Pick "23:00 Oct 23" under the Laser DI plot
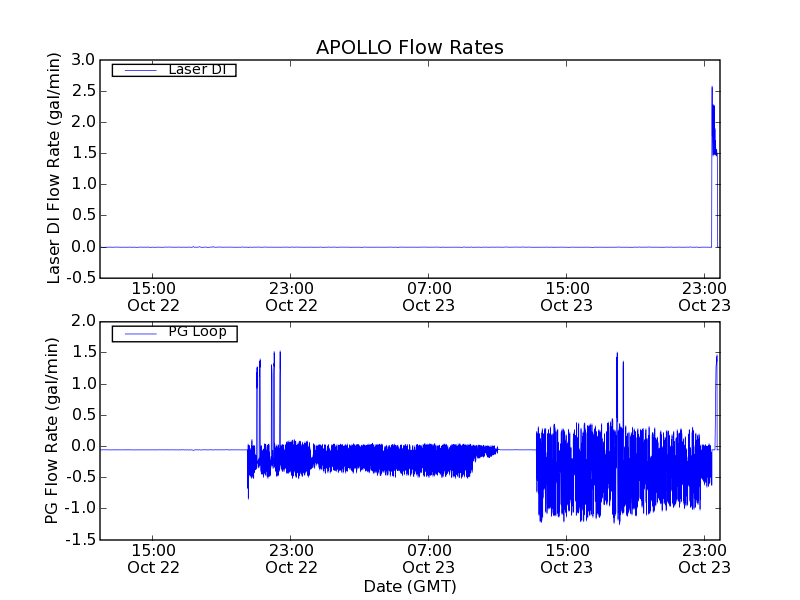This screenshot has height=600, width=800. coord(705,297)
